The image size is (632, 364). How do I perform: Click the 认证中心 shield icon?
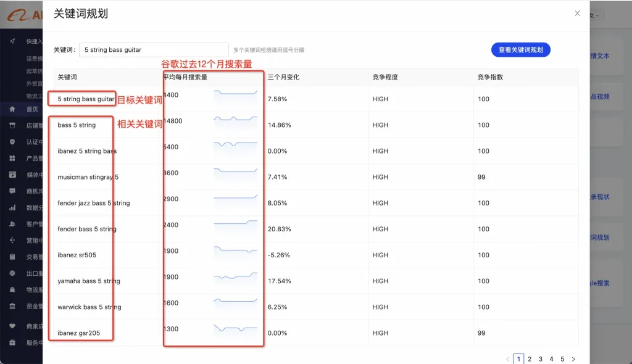pos(12,142)
